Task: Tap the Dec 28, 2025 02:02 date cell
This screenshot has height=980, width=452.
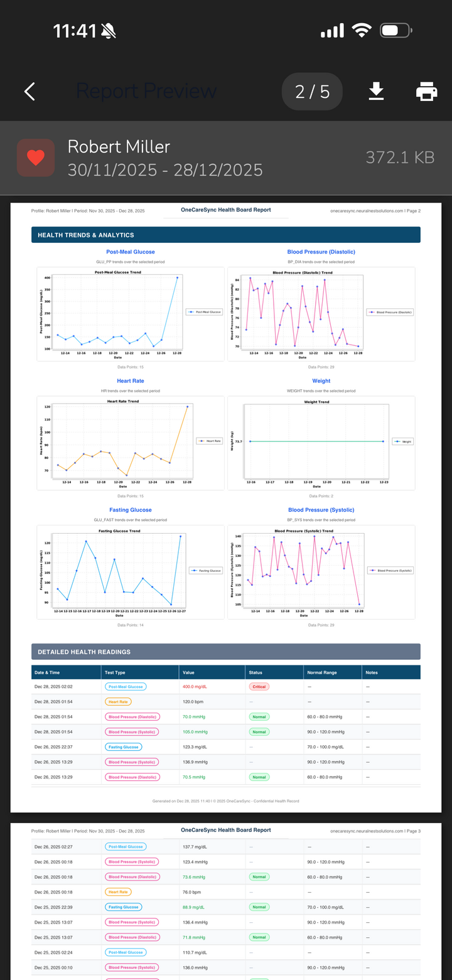Action: (x=53, y=687)
